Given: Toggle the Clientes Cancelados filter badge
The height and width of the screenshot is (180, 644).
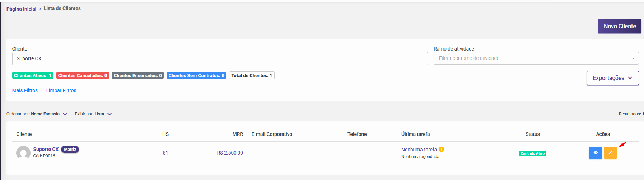Looking at the screenshot, I should point(83,76).
